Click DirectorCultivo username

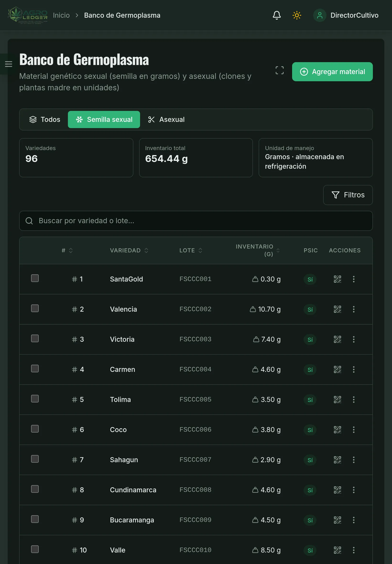click(354, 15)
